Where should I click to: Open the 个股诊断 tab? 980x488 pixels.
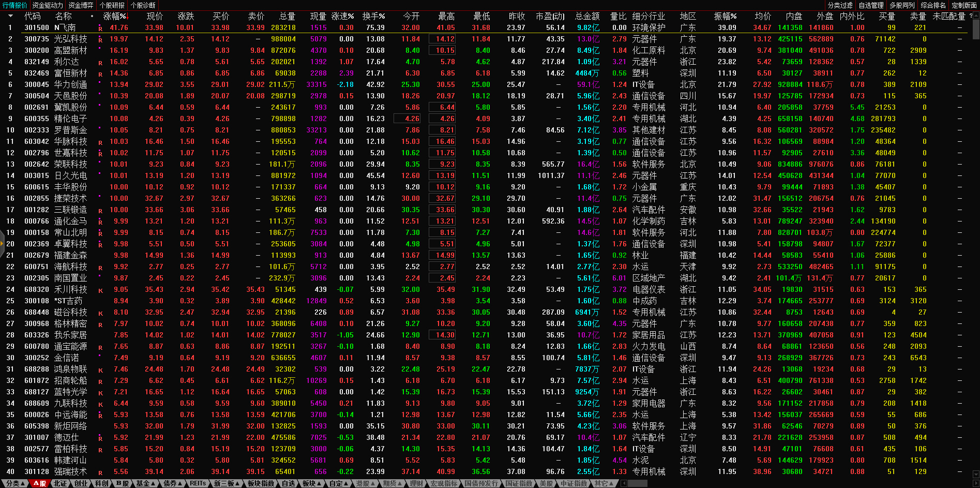(143, 5)
